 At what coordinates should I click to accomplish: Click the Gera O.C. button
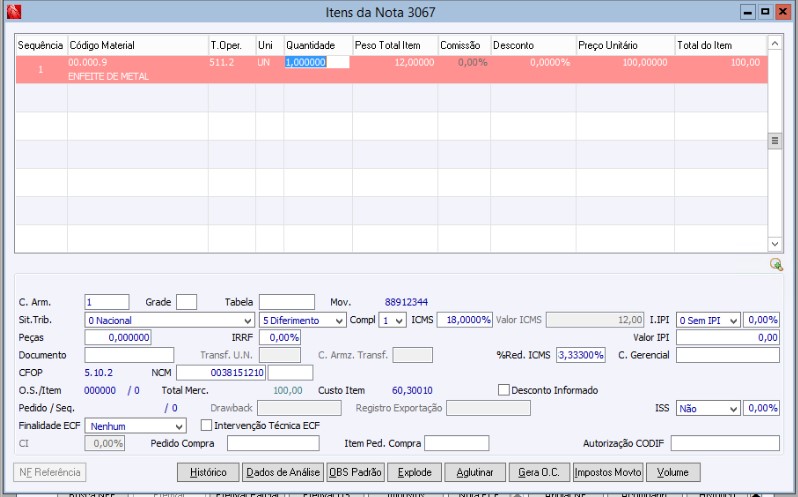(x=539, y=473)
